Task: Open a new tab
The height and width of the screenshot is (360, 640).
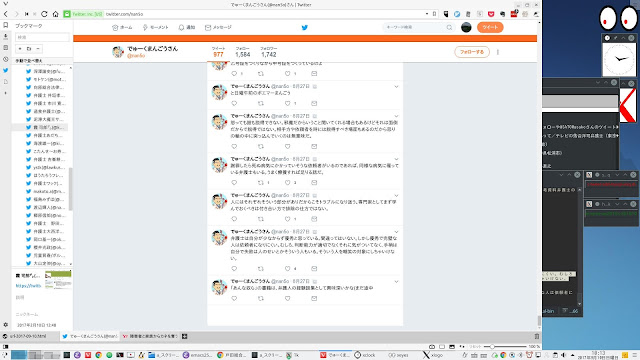Action: click(184, 336)
